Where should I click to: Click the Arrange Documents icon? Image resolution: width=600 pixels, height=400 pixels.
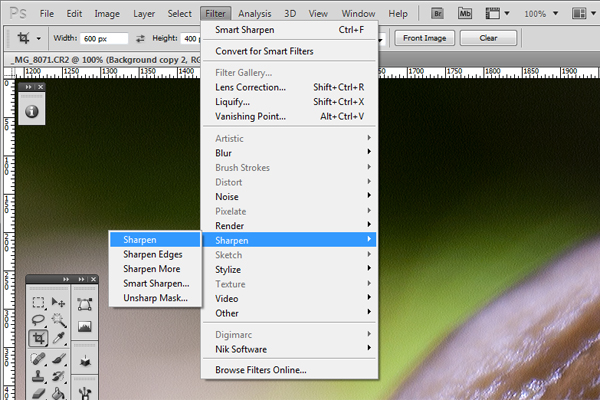(579, 14)
